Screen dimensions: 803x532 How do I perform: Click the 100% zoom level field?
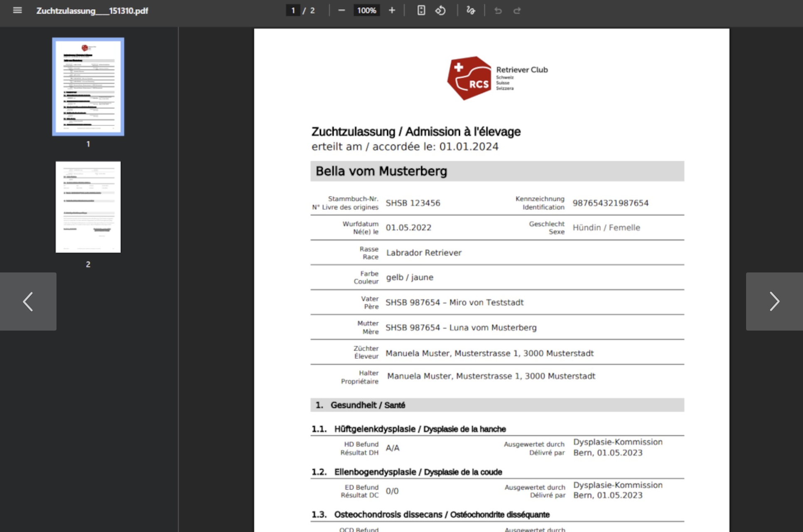point(366,10)
